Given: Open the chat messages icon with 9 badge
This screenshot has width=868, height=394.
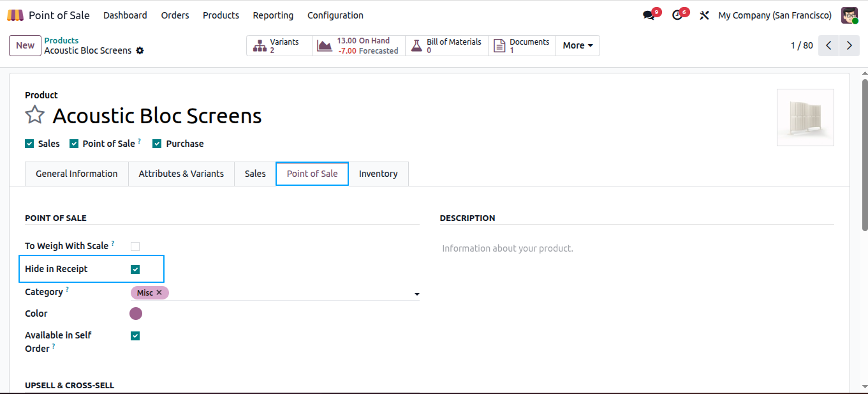Looking at the screenshot, I should click(x=649, y=15).
